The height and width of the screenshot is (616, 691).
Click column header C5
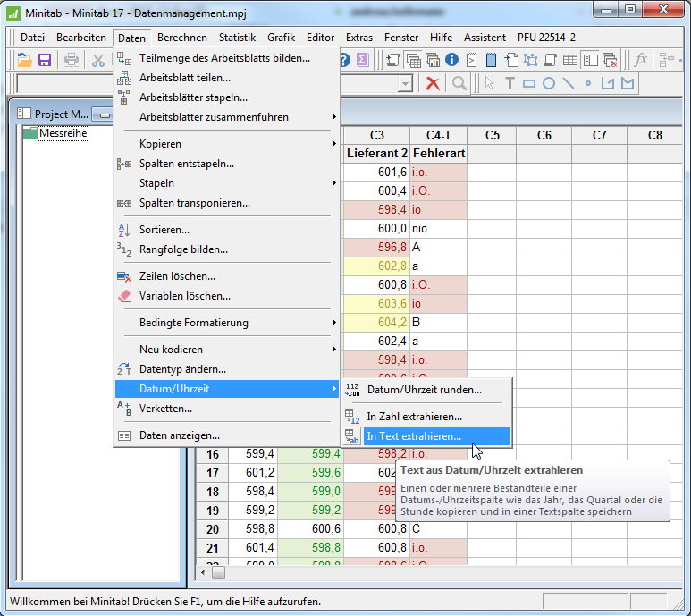click(492, 135)
